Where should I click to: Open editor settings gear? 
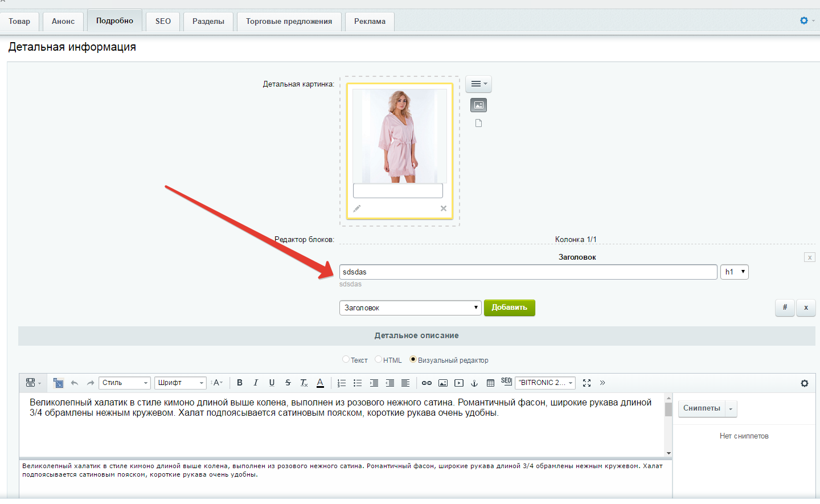pyautogui.click(x=805, y=383)
